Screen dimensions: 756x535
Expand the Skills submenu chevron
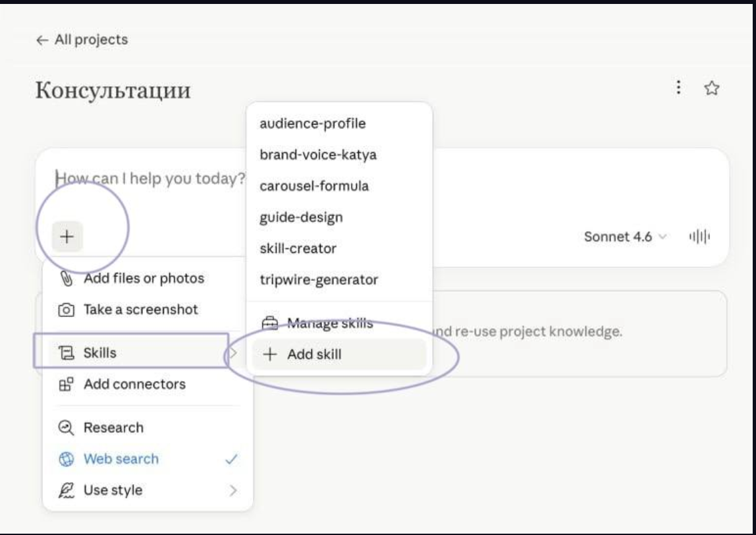click(233, 353)
